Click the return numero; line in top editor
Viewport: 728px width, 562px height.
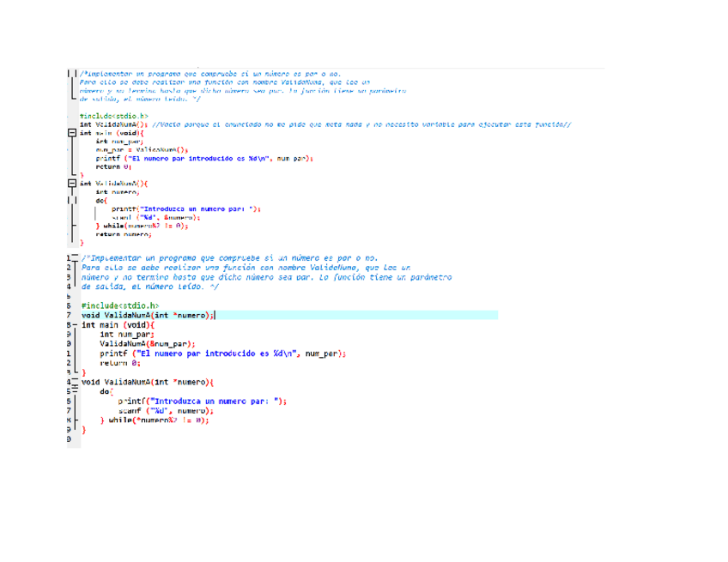click(123, 233)
